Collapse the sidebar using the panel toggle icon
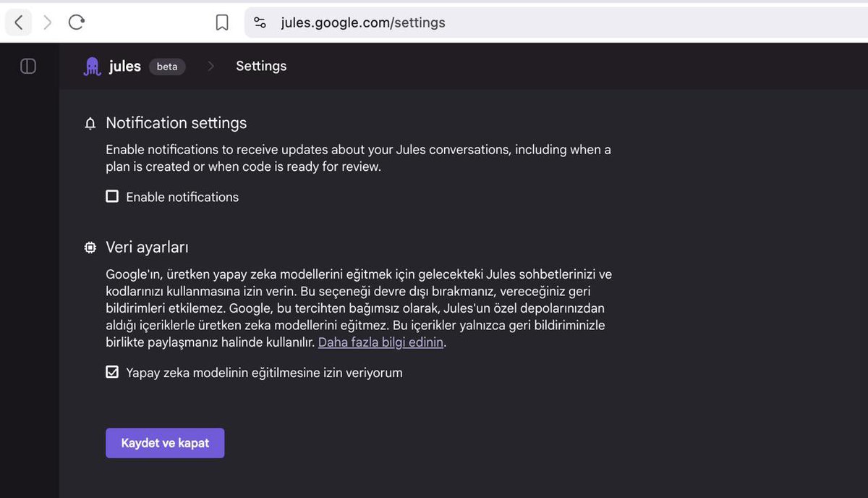The height and width of the screenshot is (498, 868). tap(27, 65)
